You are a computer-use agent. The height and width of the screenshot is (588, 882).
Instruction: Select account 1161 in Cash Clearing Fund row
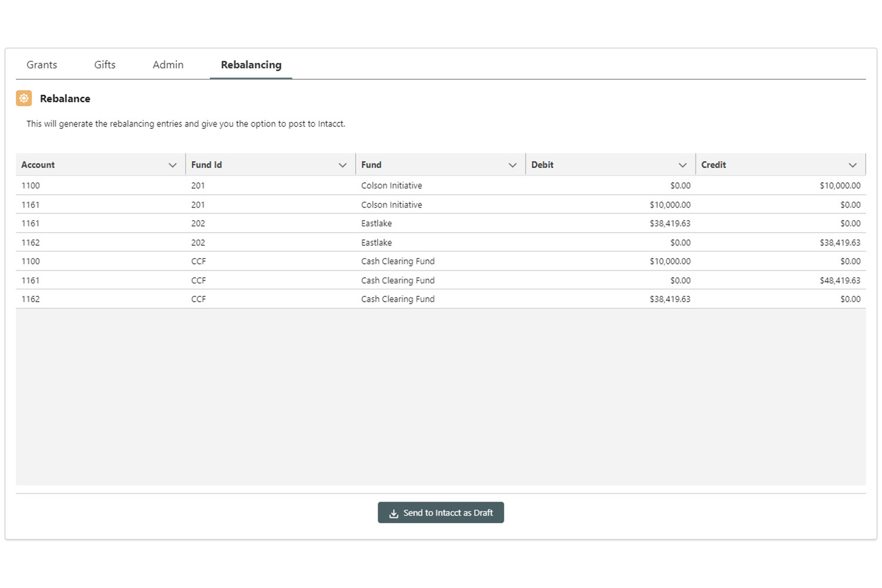pyautogui.click(x=31, y=280)
